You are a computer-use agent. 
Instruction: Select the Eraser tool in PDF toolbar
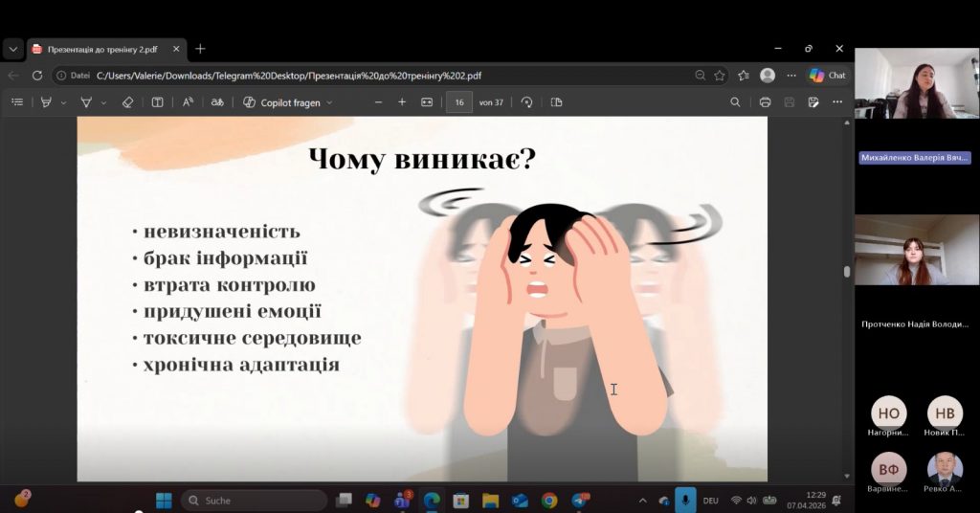(x=128, y=102)
